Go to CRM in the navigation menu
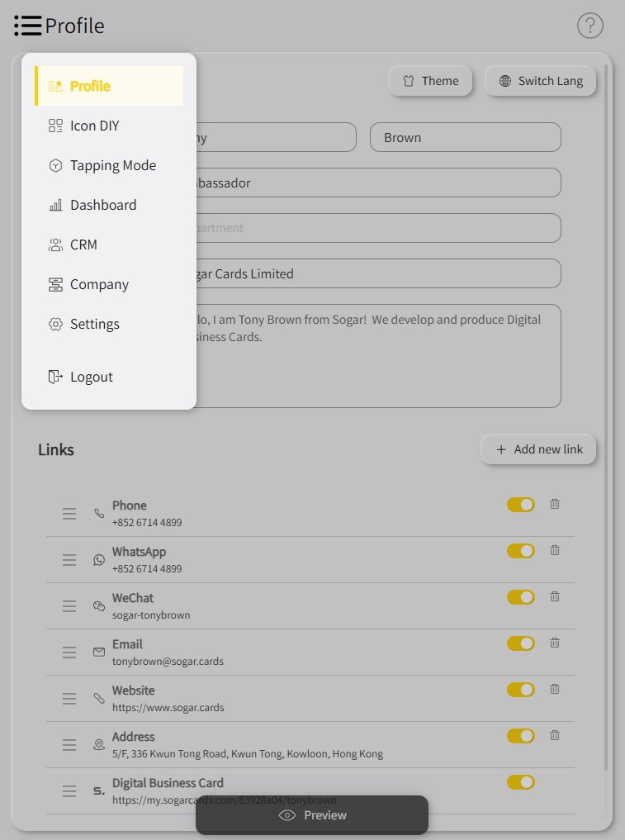The height and width of the screenshot is (840, 625). [x=83, y=244]
